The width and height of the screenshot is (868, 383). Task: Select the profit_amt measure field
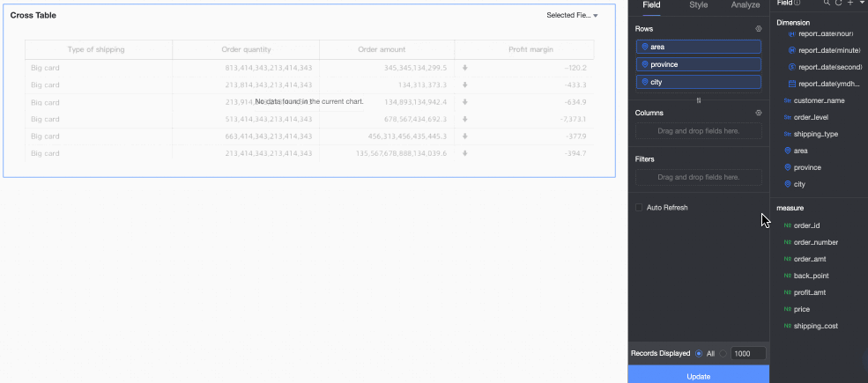coord(810,293)
